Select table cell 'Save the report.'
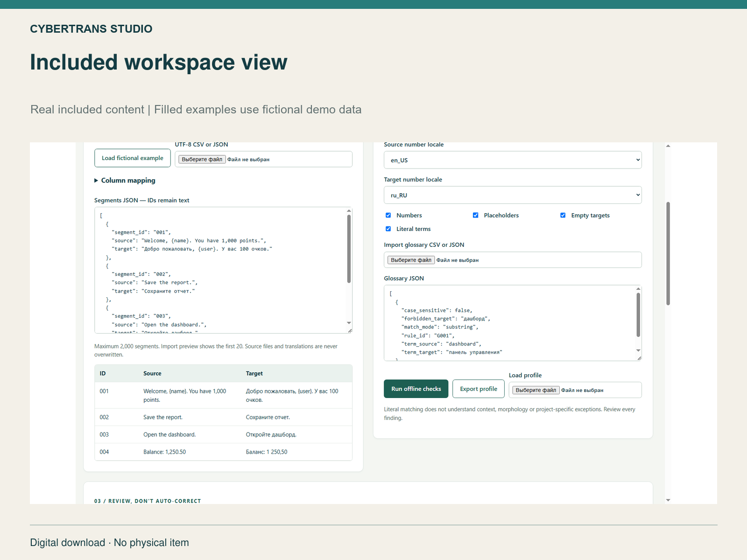 click(163, 417)
